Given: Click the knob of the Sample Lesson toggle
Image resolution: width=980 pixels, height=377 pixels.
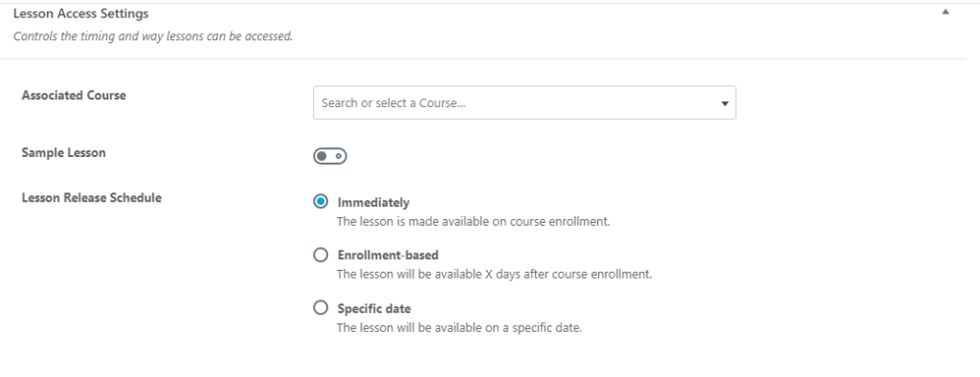Looking at the screenshot, I should click(322, 156).
